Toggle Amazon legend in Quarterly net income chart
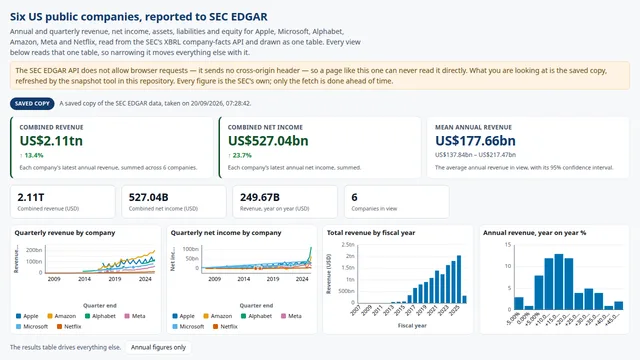Image resolution: width=640 pixels, height=360 pixels. click(x=218, y=316)
